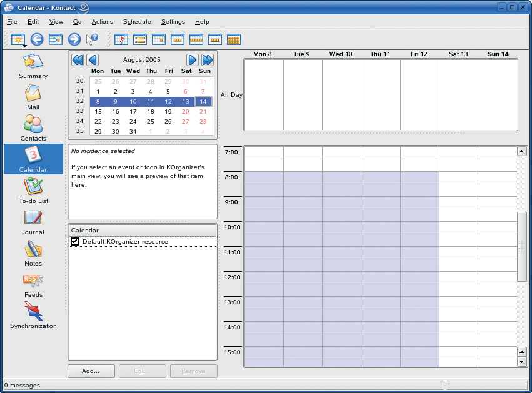The height and width of the screenshot is (393, 532).
Task: Click the second scroll up arrow near bottom
Action: (x=522, y=352)
